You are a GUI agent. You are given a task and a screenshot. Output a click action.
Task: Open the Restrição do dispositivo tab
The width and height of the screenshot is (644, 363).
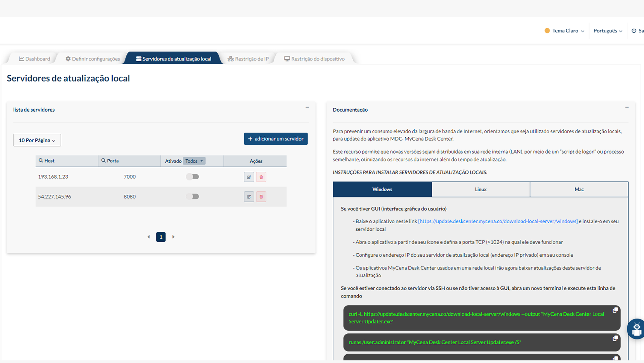pyautogui.click(x=314, y=59)
